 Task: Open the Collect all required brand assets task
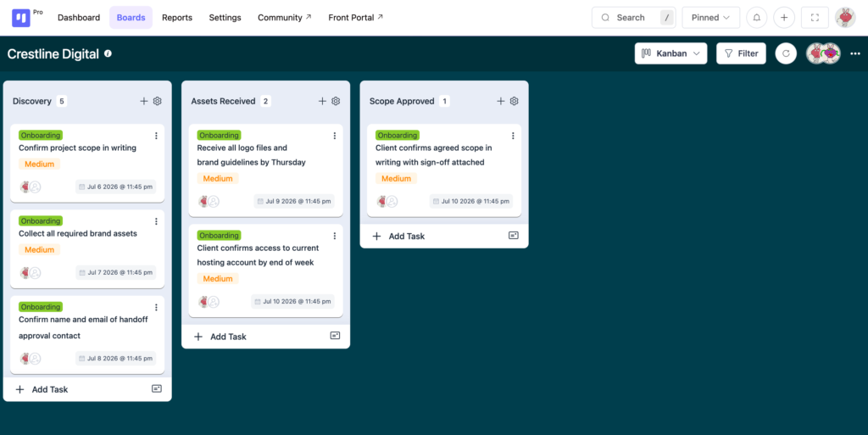click(78, 233)
